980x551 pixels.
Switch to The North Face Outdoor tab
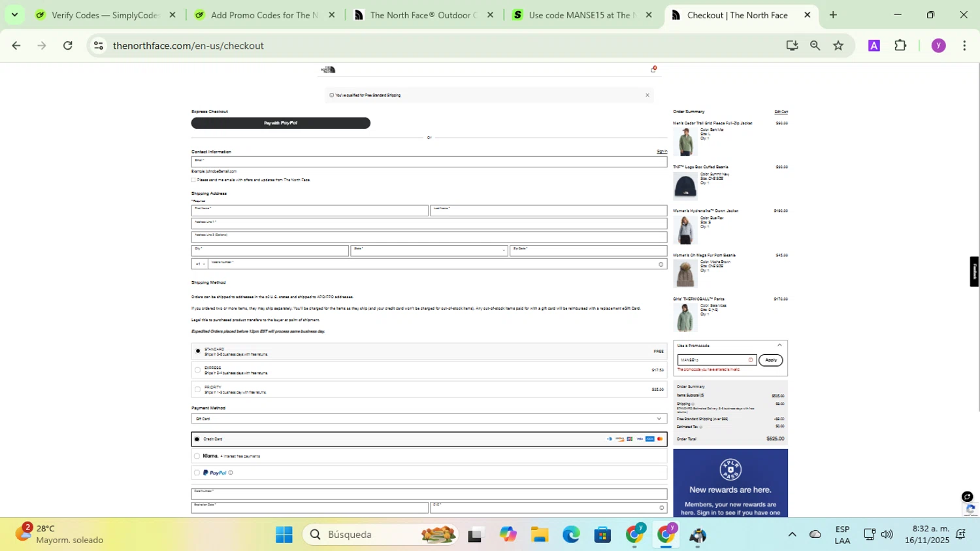(x=423, y=15)
